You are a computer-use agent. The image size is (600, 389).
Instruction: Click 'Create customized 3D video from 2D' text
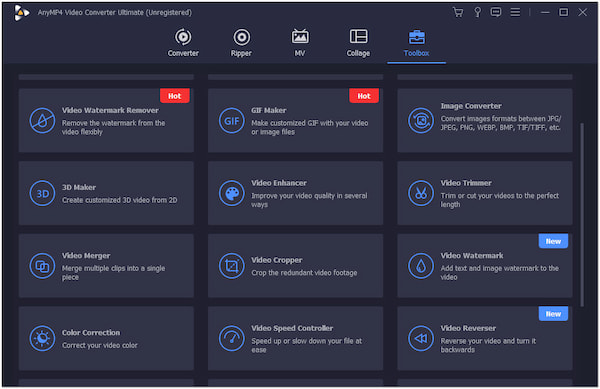(119, 200)
